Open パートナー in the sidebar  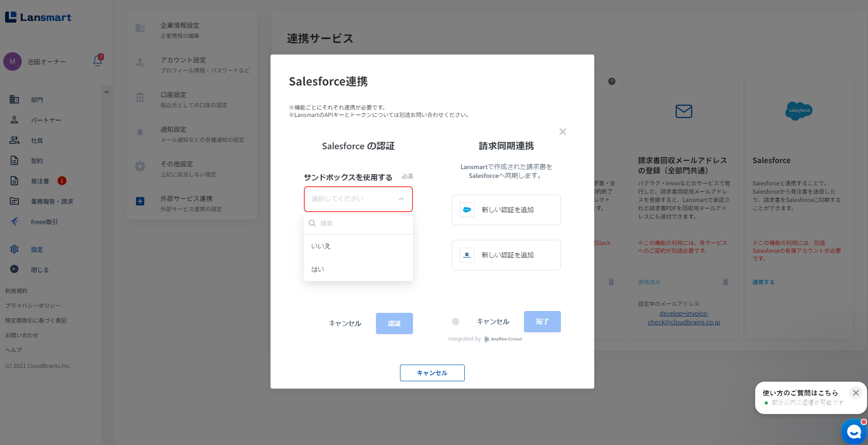[46, 120]
